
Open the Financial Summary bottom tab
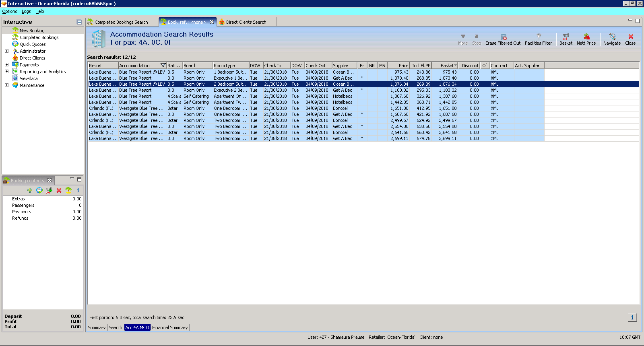tap(170, 327)
